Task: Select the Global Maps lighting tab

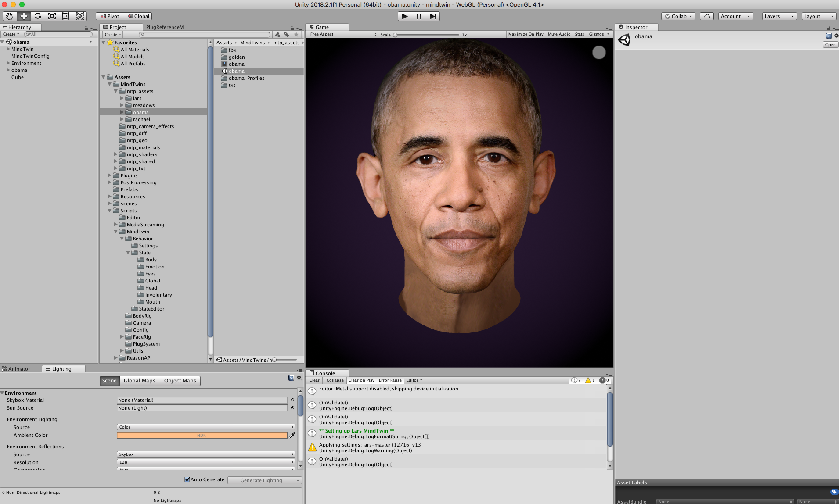Action: pos(139,381)
